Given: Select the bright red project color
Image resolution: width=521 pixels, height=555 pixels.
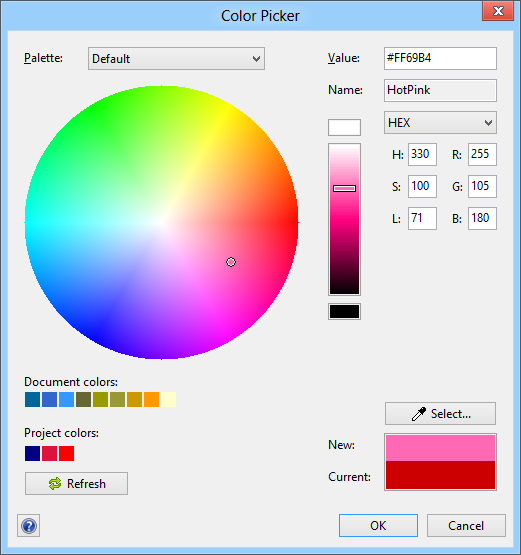Looking at the screenshot, I should (x=66, y=453).
